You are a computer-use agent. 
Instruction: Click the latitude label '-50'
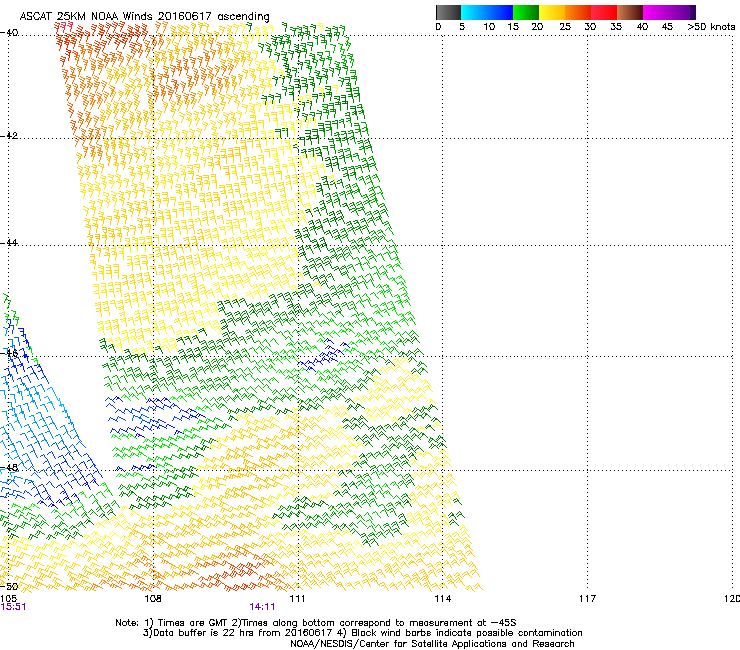click(x=9, y=586)
